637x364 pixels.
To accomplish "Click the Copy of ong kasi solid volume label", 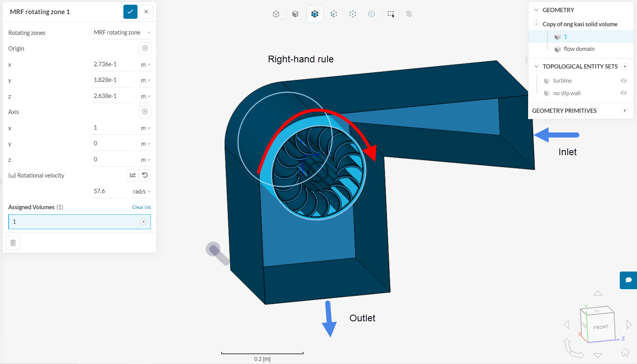I will pos(580,24).
